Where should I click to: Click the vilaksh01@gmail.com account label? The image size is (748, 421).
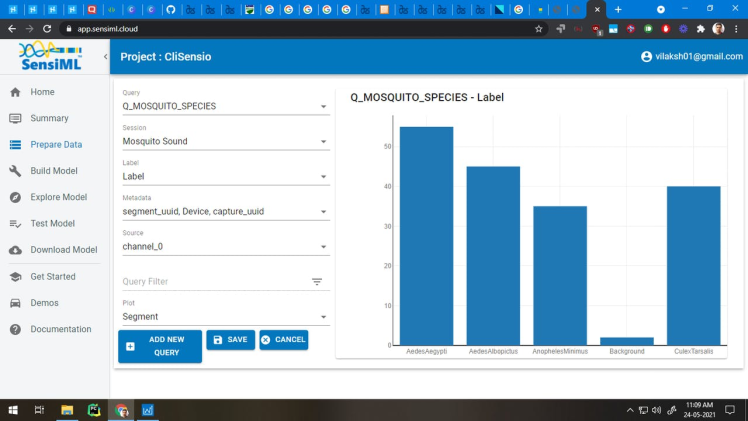pos(699,56)
